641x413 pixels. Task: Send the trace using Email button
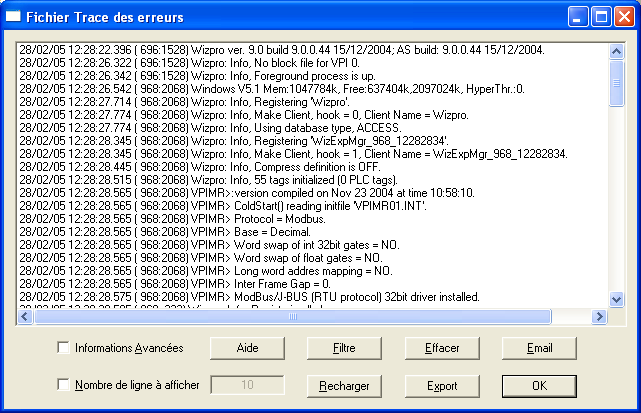pos(539,348)
